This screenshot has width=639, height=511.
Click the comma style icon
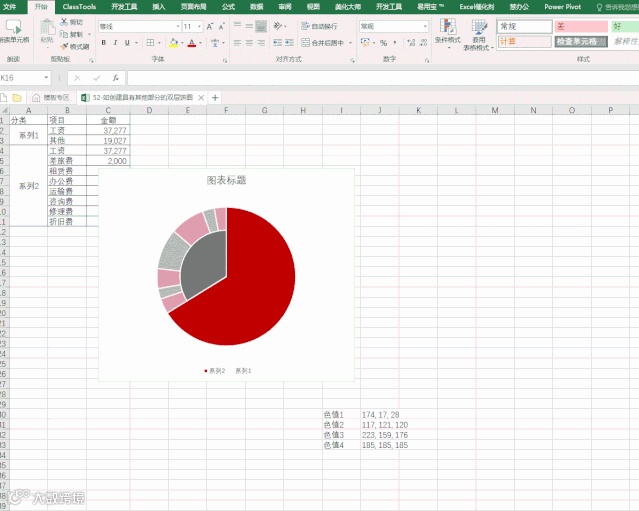click(x=394, y=42)
